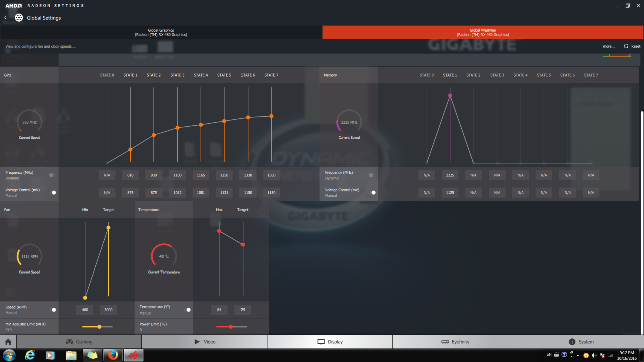The width and height of the screenshot is (644, 362).
Task: Launch Firefox from the taskbar
Action: pos(113,355)
